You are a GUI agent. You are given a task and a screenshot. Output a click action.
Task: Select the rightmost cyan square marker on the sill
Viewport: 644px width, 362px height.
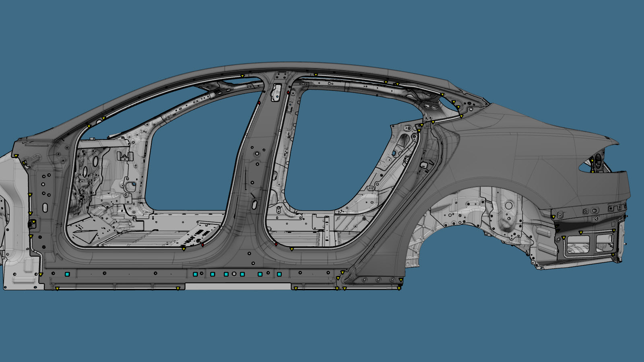[x=279, y=274]
